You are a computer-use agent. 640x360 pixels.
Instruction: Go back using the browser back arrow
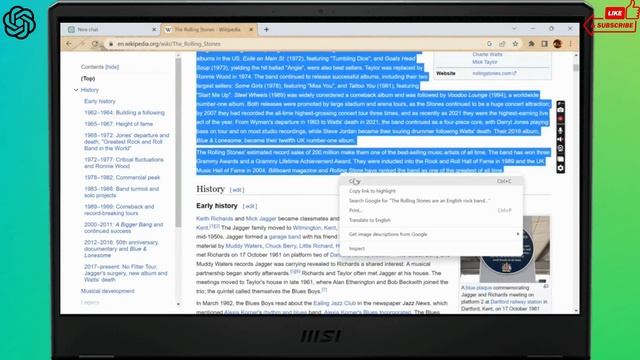69,44
